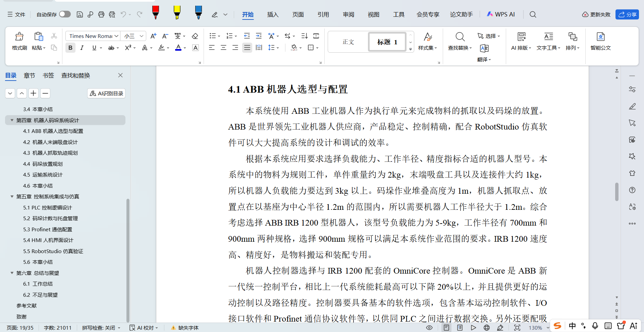Click the 样式集 icon
This screenshot has height=332, width=644.
click(428, 36)
